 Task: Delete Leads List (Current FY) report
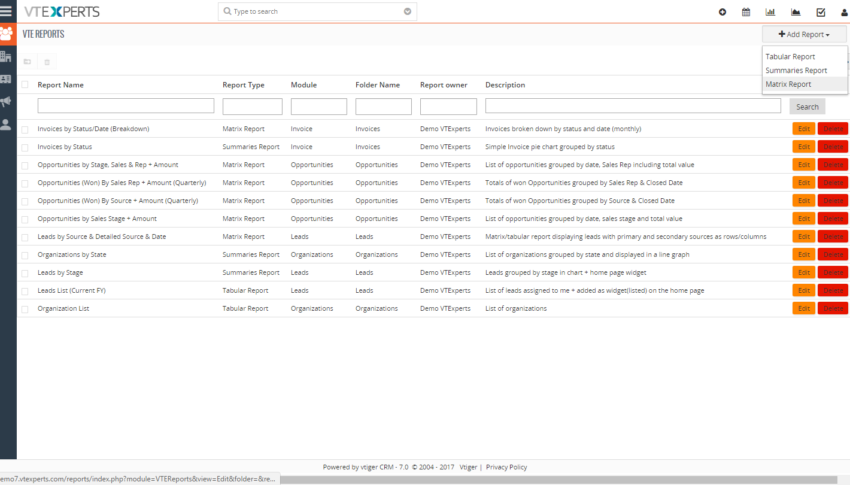[x=833, y=290]
